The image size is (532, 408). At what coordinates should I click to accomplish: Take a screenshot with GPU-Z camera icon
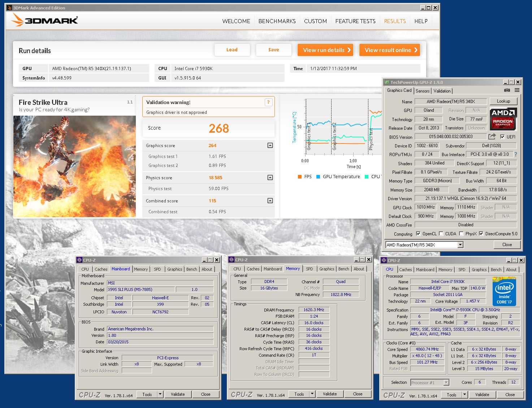[507, 90]
